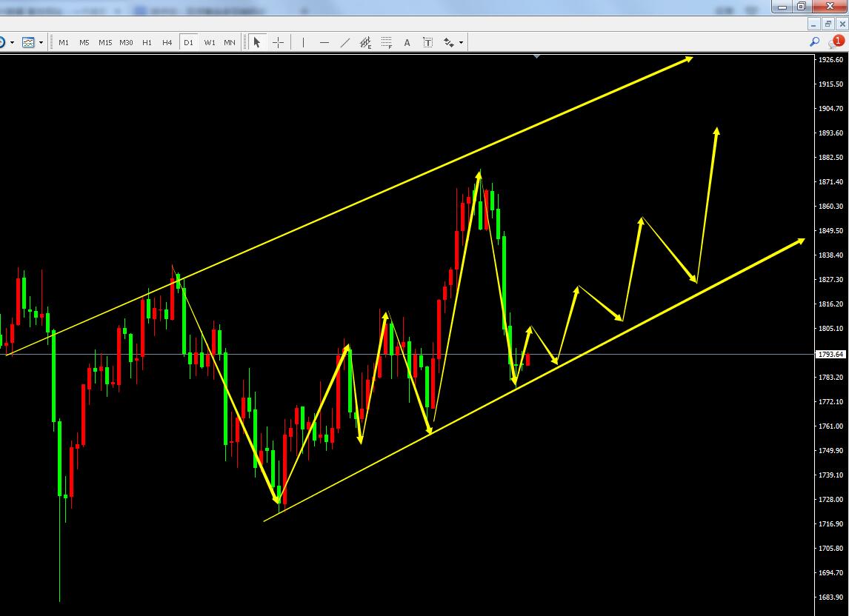Expand the arrows tool dropdown
This screenshot has width=849, height=616.
click(462, 42)
